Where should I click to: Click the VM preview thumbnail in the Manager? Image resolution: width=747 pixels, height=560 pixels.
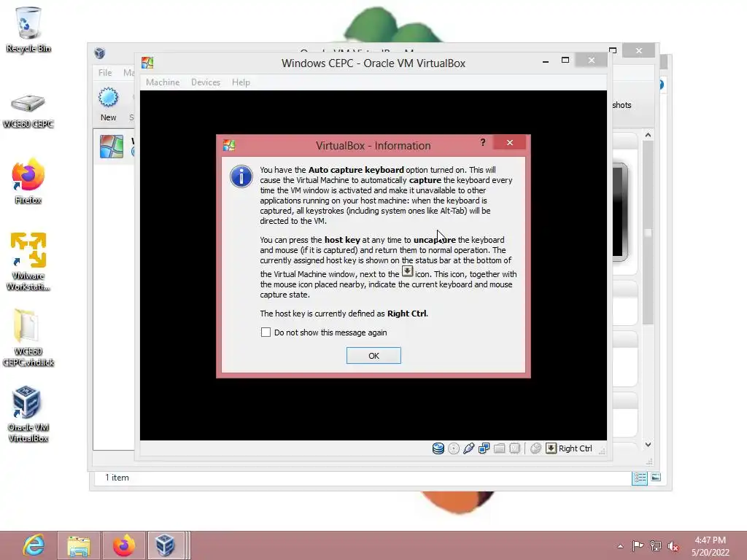[620, 212]
